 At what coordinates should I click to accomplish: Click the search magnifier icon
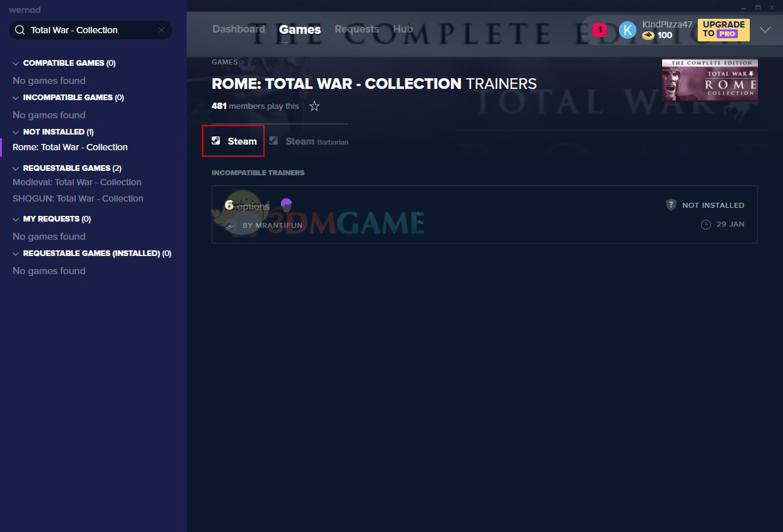(19, 30)
